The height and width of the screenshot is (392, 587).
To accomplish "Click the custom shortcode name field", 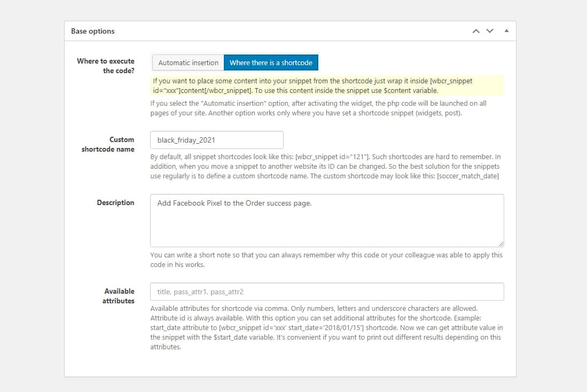I will click(217, 140).
